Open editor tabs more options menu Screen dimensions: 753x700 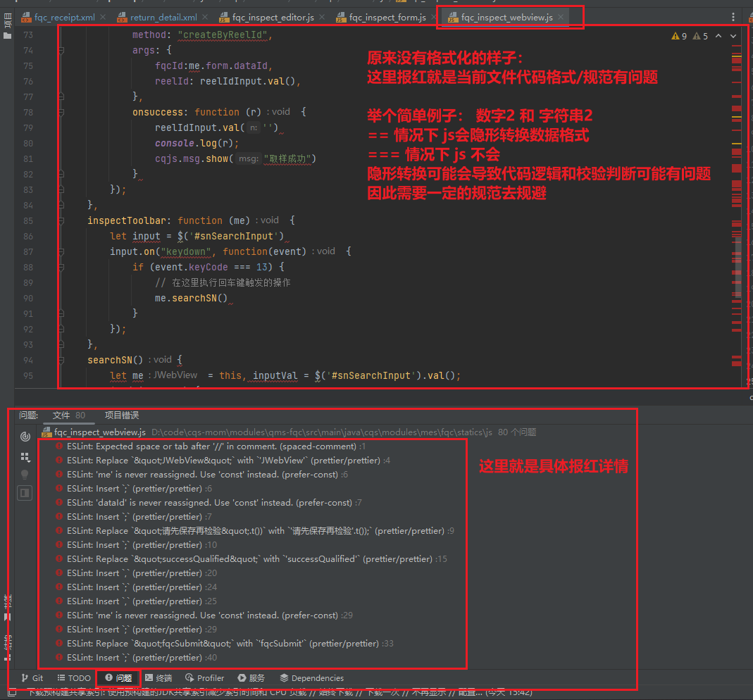pyautogui.click(x=733, y=18)
